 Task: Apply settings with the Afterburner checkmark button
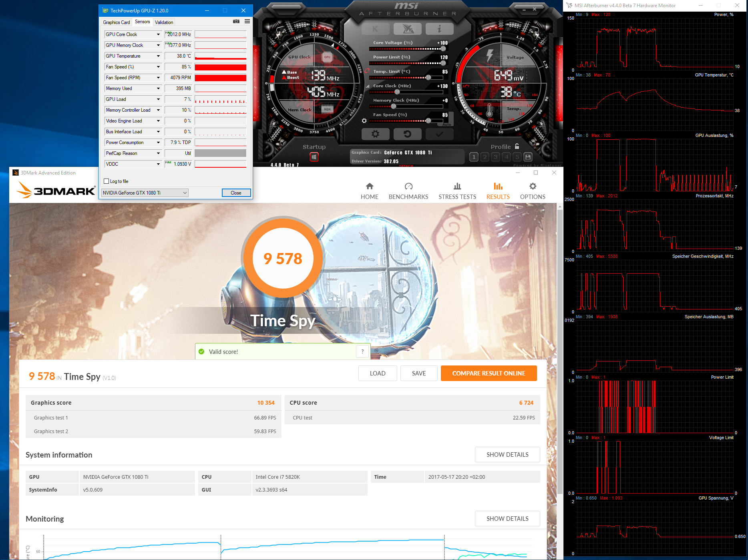pyautogui.click(x=439, y=134)
